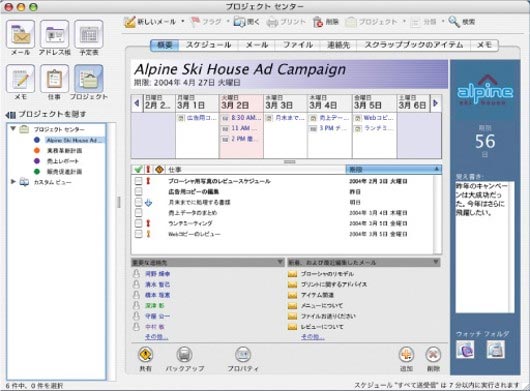This screenshot has width=530, height=391.
Task: Switch to the ファイル tab
Action: [298, 45]
